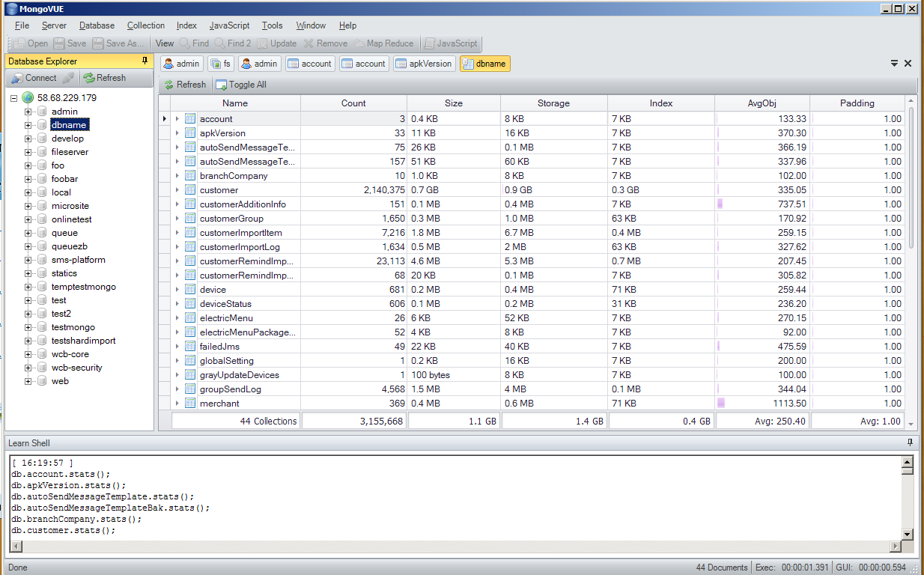924x575 pixels.
Task: Click the Remove toolbar button
Action: (326, 43)
